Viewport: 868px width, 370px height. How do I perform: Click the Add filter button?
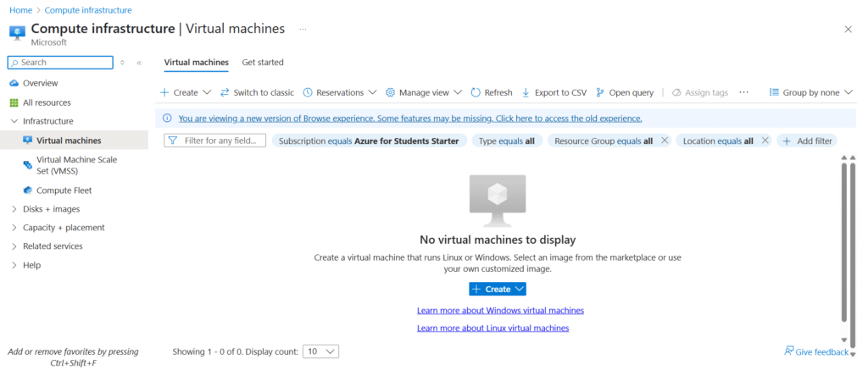click(807, 141)
